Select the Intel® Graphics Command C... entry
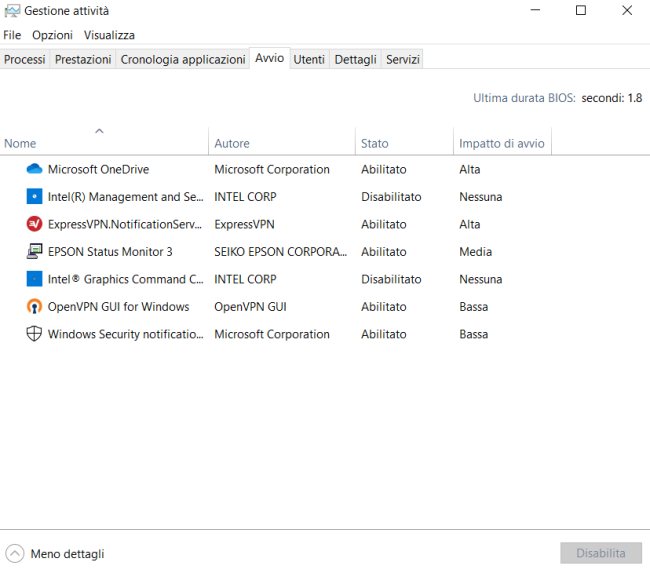650x573 pixels. click(126, 279)
